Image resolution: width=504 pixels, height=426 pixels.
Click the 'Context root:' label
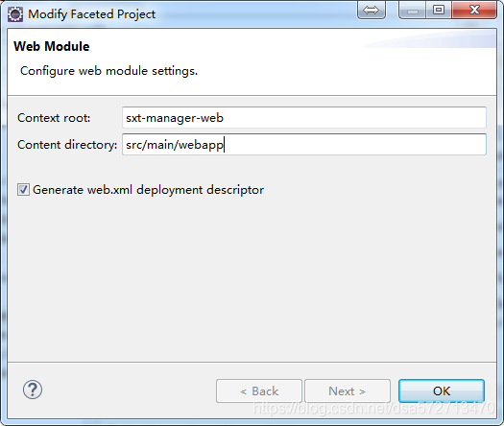(x=54, y=118)
